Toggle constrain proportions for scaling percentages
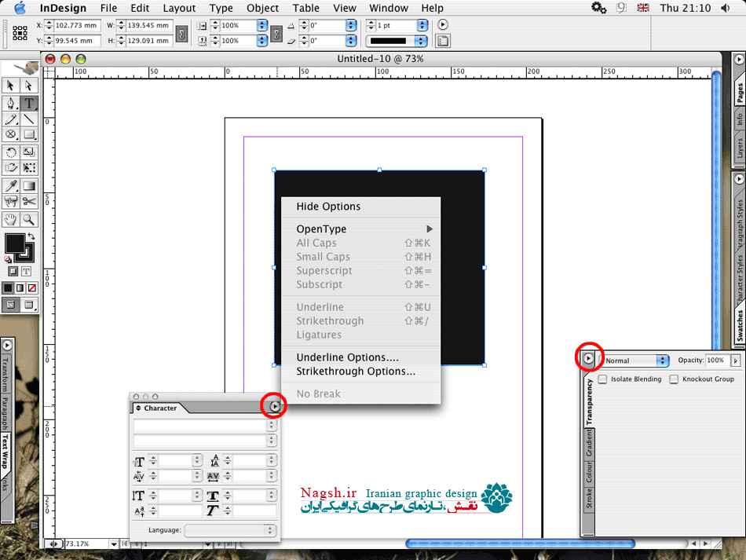The height and width of the screenshot is (560, 746). click(x=276, y=34)
